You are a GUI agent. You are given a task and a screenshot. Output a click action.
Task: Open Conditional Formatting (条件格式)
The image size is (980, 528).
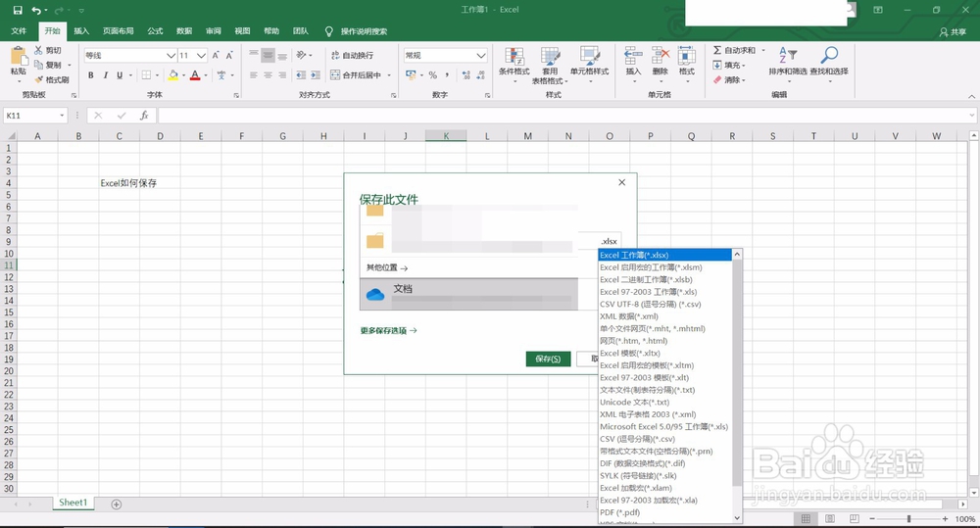[x=514, y=65]
